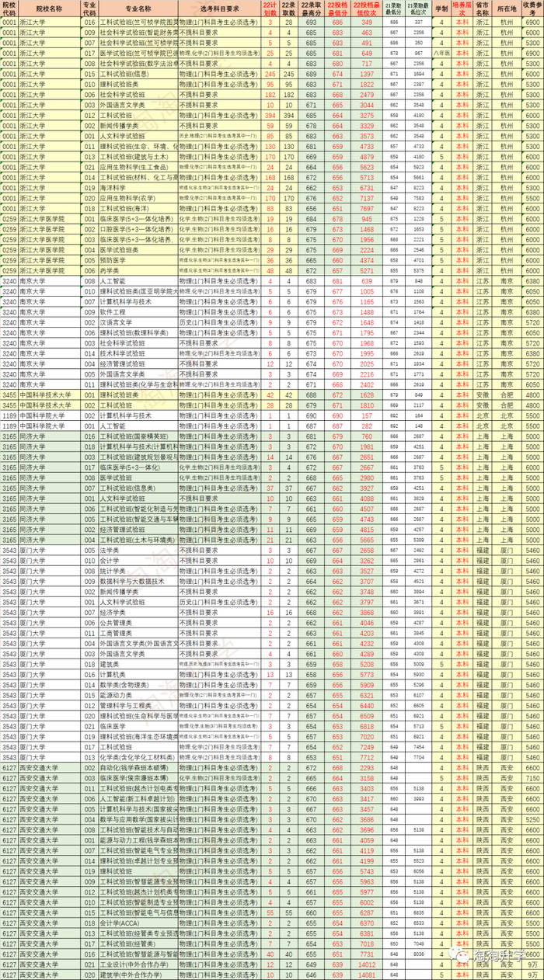Select the 22计划数 header cell
The height and width of the screenshot is (980, 544).
(x=270, y=9)
